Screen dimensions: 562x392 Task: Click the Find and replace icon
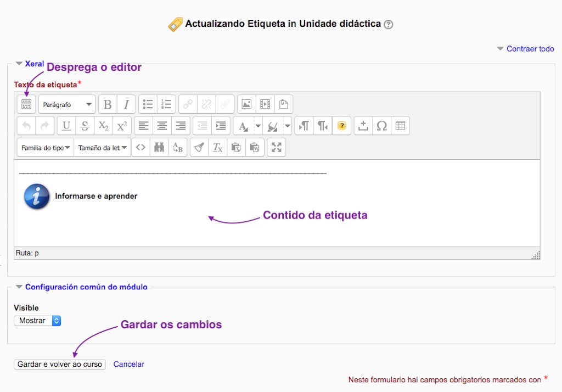[159, 147]
